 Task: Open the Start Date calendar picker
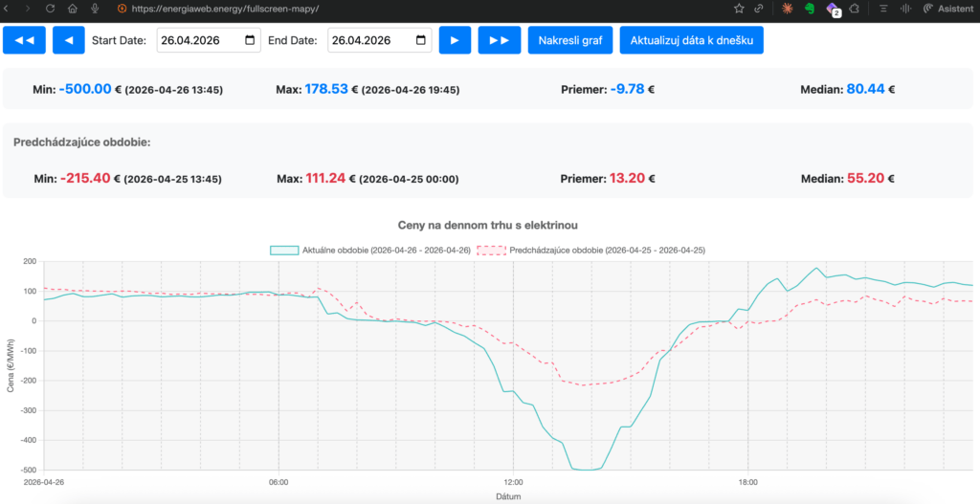click(x=251, y=40)
